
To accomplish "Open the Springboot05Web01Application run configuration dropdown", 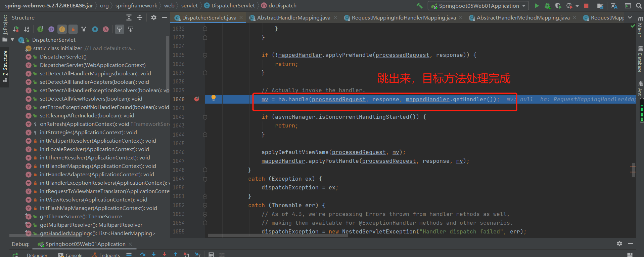I will [x=478, y=6].
